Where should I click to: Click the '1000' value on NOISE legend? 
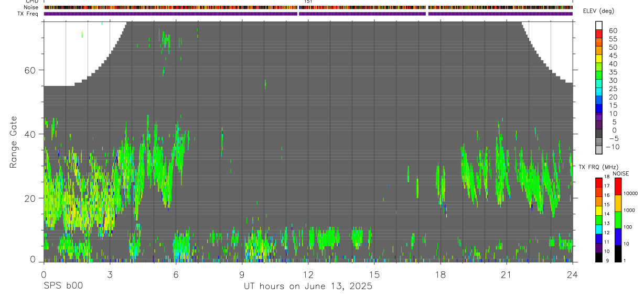pos(630,210)
